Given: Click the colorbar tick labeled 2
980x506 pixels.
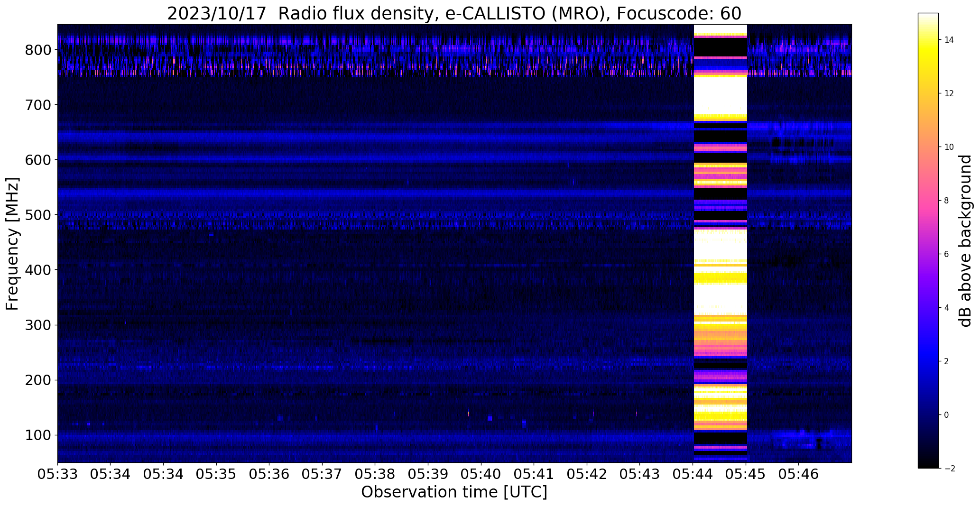Looking at the screenshot, I should pyautogui.click(x=946, y=361).
